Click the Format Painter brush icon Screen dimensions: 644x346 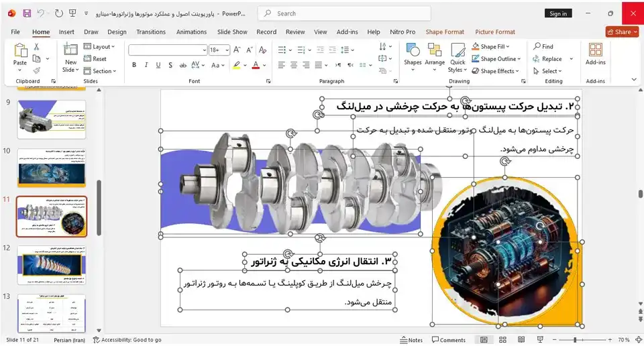coord(36,70)
